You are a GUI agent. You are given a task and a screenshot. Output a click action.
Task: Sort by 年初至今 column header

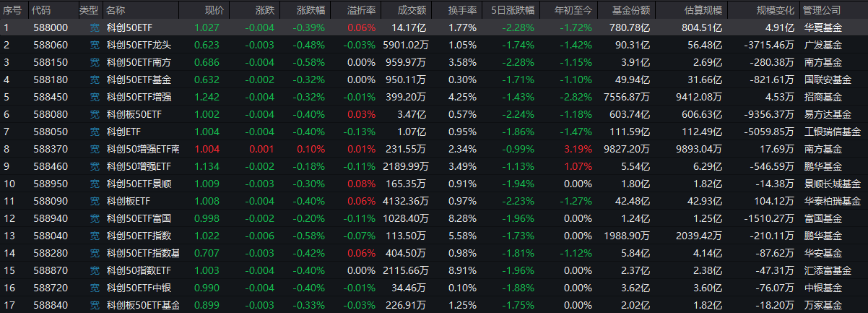573,11
